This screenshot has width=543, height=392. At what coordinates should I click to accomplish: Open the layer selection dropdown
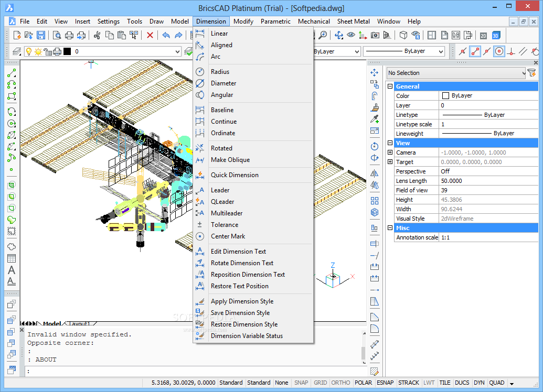pyautogui.click(x=177, y=51)
